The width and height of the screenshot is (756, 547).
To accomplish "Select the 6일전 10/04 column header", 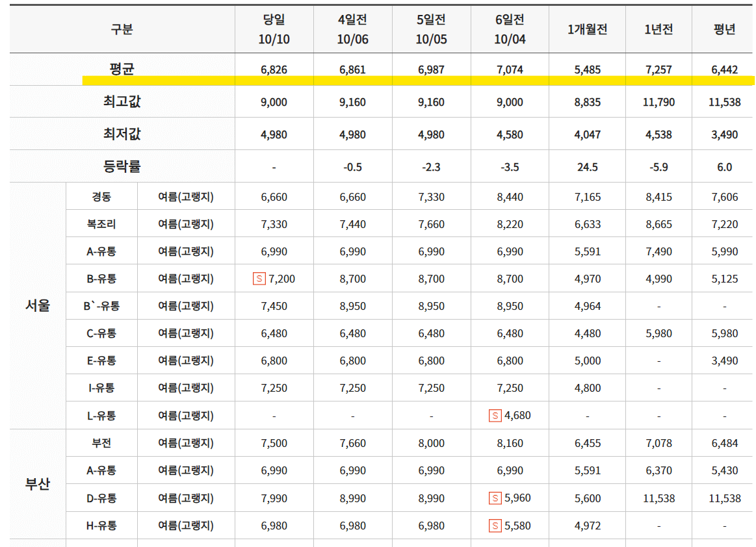I will point(510,29).
